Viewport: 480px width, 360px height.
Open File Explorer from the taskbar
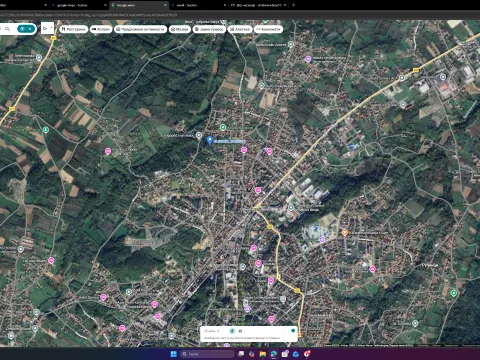click(x=263, y=354)
